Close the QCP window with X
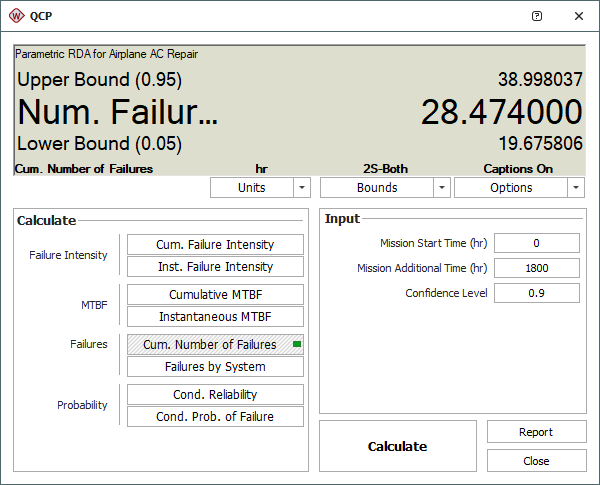 pyautogui.click(x=578, y=17)
